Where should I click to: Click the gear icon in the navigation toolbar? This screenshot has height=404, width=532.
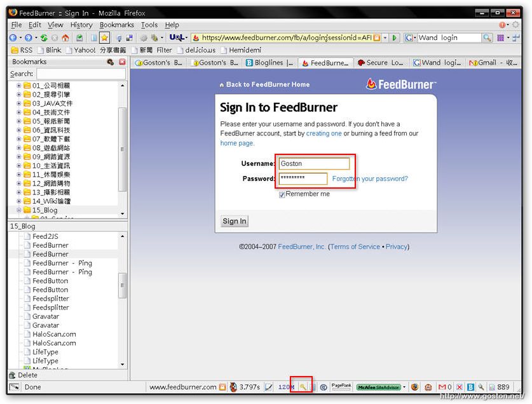tap(144, 37)
